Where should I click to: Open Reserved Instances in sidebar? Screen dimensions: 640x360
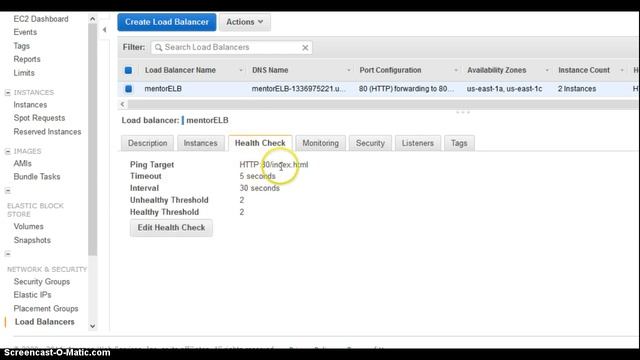[47, 132]
